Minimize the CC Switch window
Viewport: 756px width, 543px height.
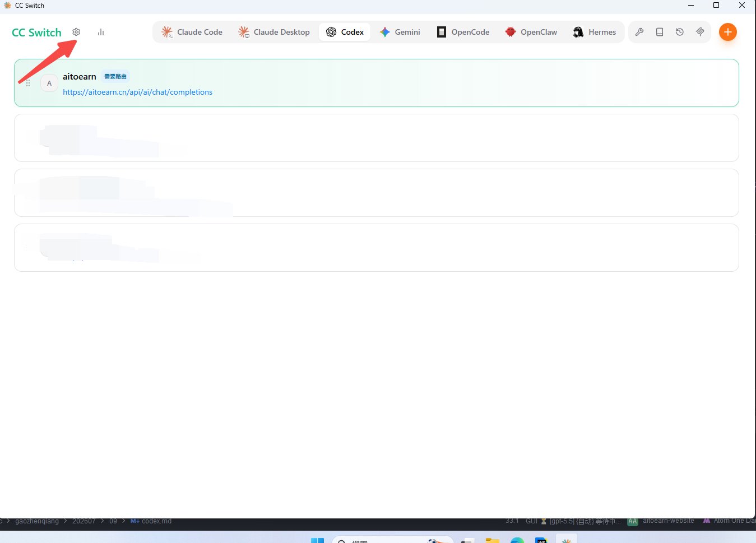[691, 6]
